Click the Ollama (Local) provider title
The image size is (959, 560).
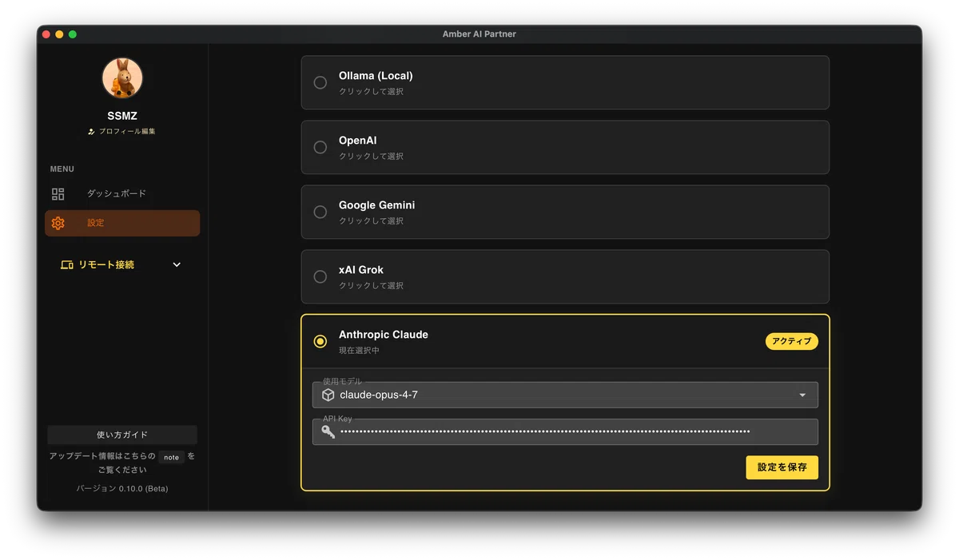[376, 76]
